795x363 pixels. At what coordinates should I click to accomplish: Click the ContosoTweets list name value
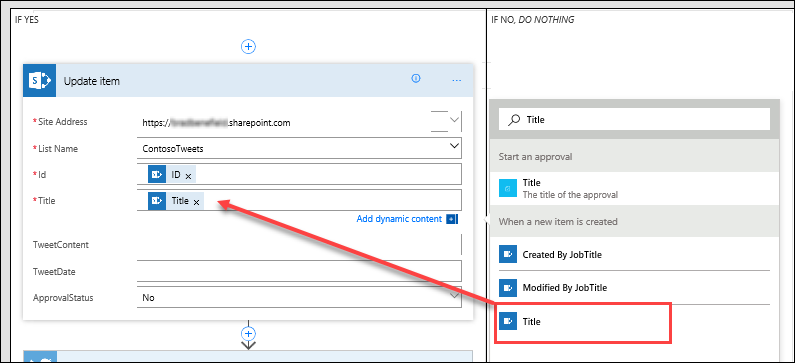coord(173,149)
